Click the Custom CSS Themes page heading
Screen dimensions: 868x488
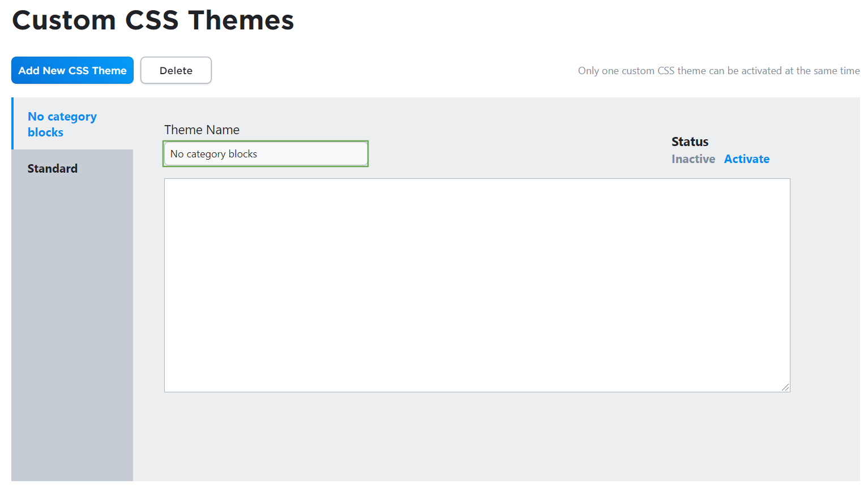click(x=153, y=20)
